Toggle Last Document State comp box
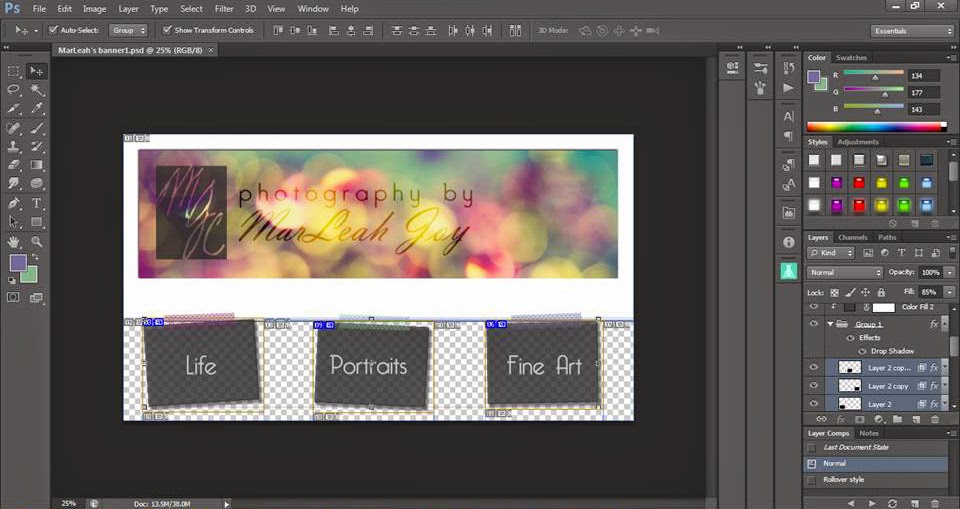The height and width of the screenshot is (509, 960). (x=812, y=448)
